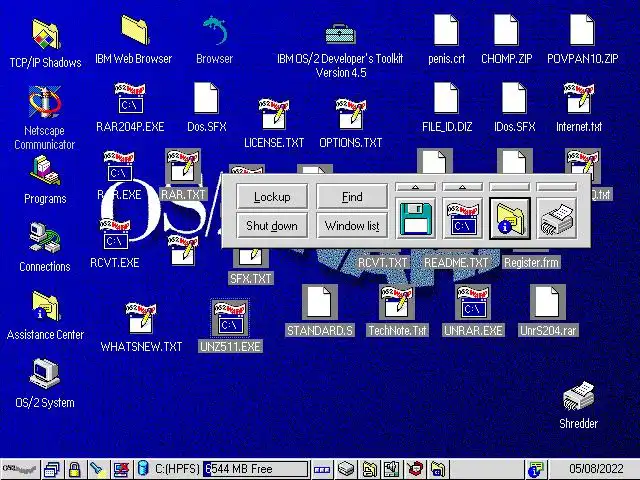Click the Find button on the Launchpad
The width and height of the screenshot is (640, 480).
click(352, 197)
